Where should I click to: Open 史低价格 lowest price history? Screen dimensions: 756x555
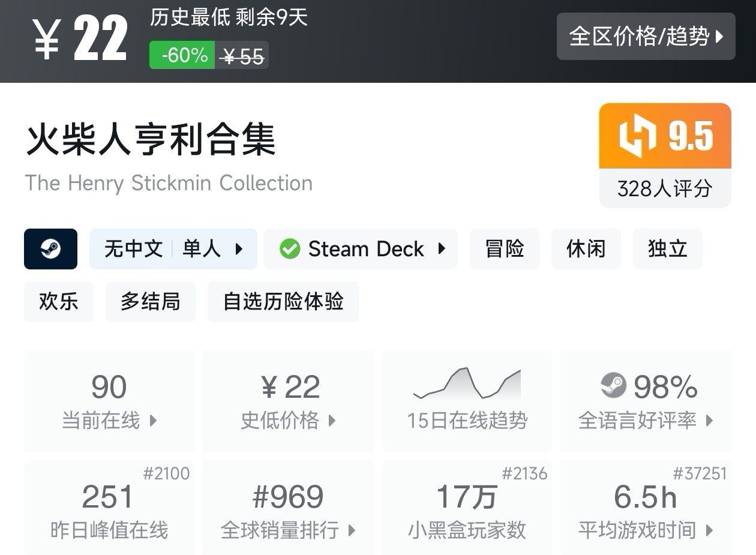(x=288, y=400)
